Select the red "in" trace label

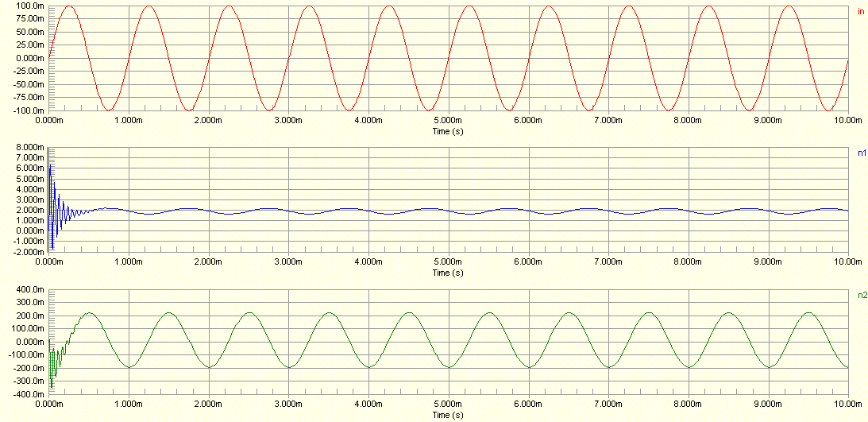[860, 11]
